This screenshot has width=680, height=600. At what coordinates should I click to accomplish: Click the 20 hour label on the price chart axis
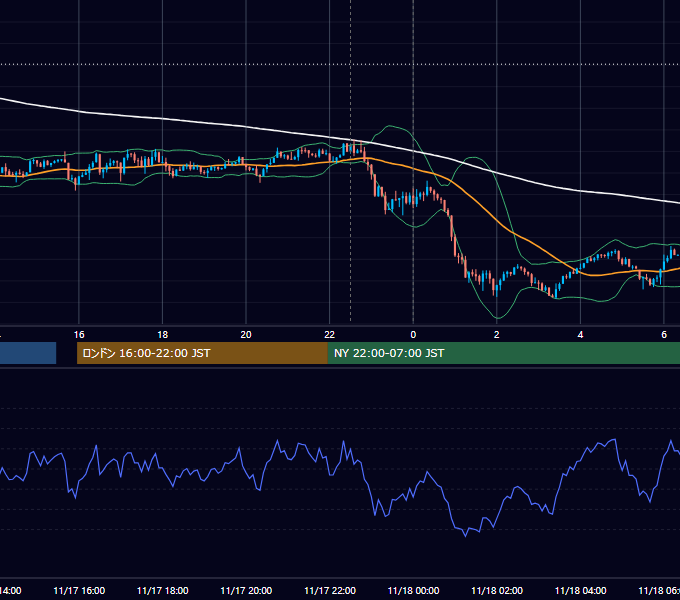[x=246, y=335]
